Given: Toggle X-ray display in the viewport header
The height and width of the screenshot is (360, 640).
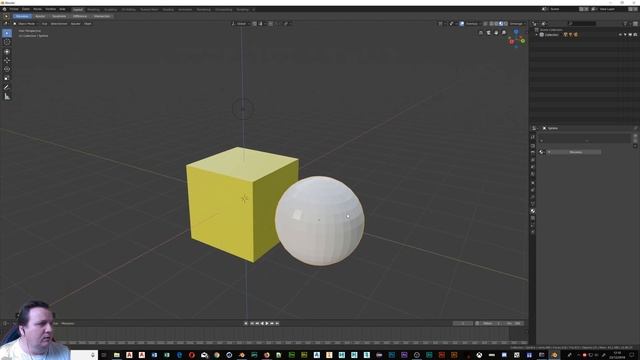Looking at the screenshot, I should point(485,24).
